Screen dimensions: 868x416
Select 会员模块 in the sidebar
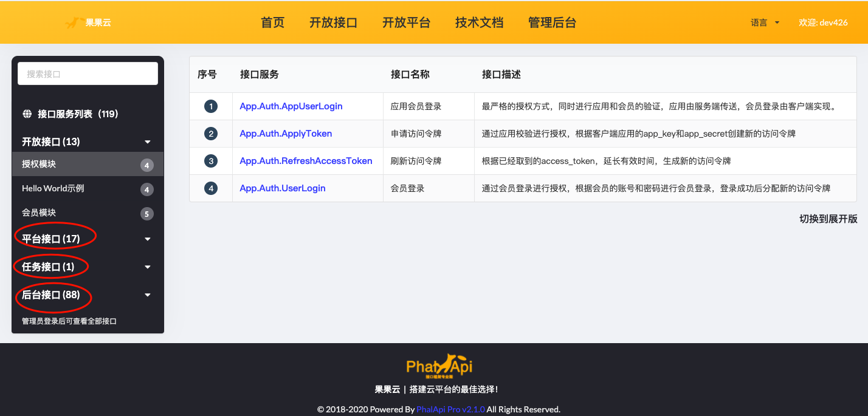click(x=39, y=213)
